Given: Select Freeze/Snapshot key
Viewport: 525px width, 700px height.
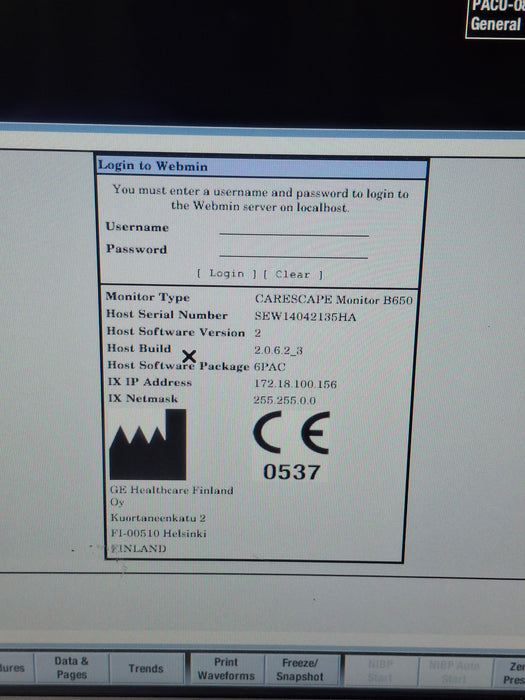Looking at the screenshot, I should pyautogui.click(x=300, y=670).
